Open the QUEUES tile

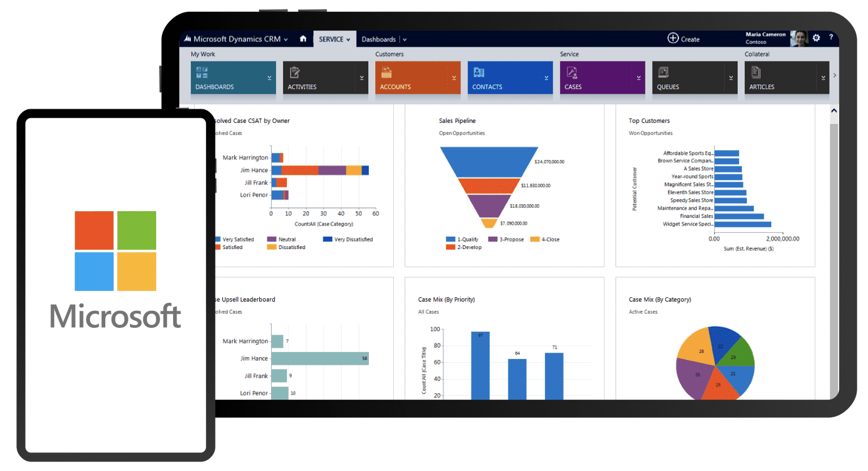[x=694, y=78]
